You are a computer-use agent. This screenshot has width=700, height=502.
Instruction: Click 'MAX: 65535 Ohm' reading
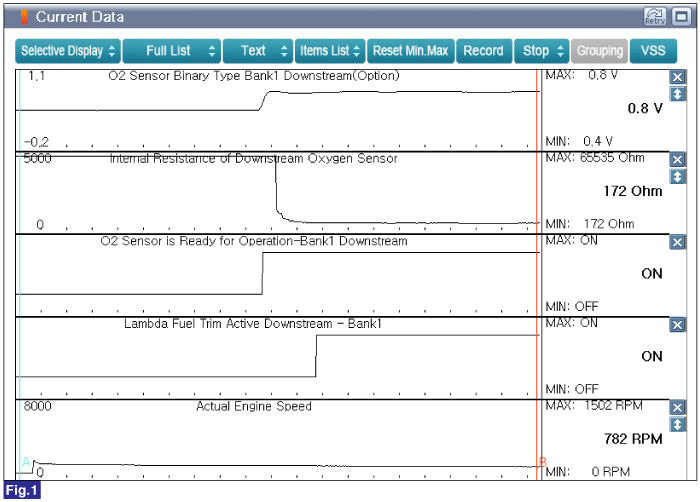pyautogui.click(x=595, y=158)
